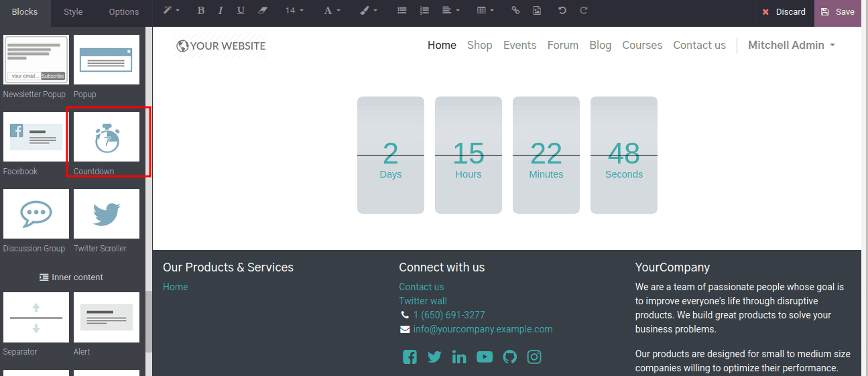Select the Discussion Group block icon
Viewport: 868px width, 376px height.
36,214
